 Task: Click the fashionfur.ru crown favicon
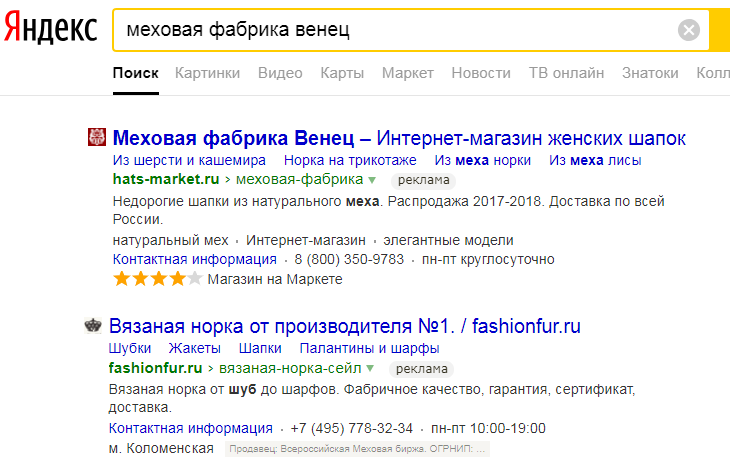pos(93,325)
